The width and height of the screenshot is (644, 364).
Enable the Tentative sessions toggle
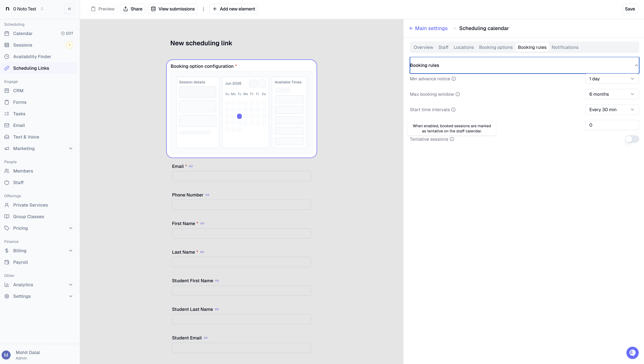(x=632, y=139)
